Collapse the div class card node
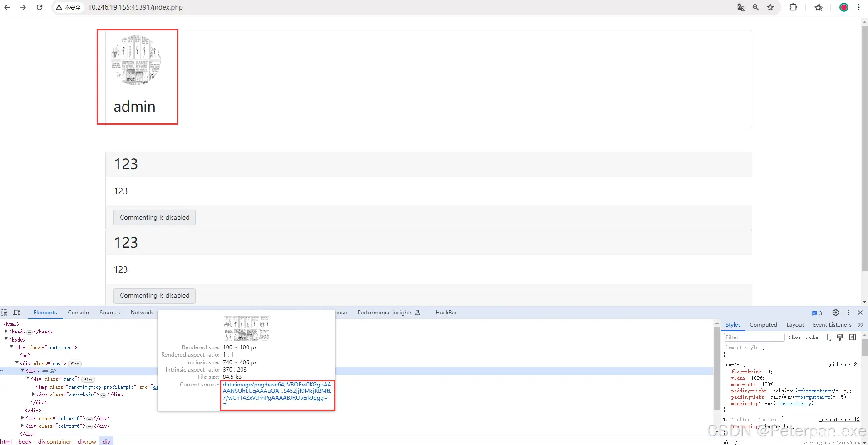The image size is (868, 445). tap(28, 378)
